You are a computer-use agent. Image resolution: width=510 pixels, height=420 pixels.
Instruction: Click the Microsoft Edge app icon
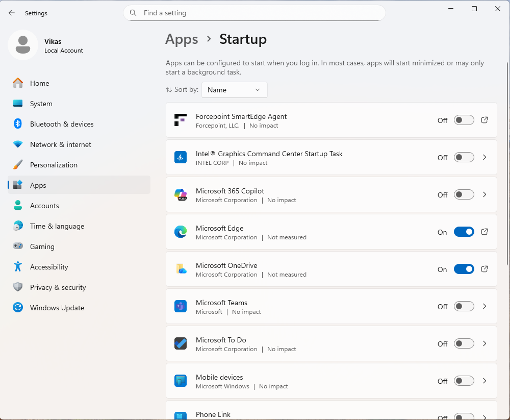pyautogui.click(x=181, y=232)
